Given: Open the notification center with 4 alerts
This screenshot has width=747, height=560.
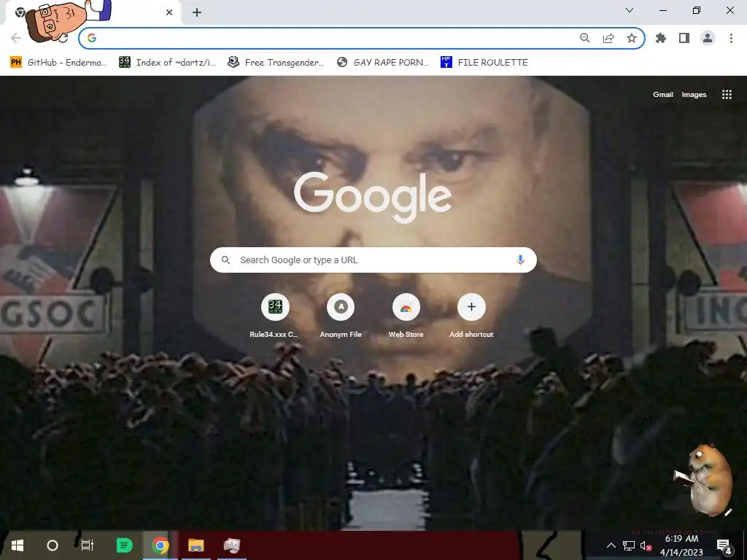Looking at the screenshot, I should tap(724, 546).
